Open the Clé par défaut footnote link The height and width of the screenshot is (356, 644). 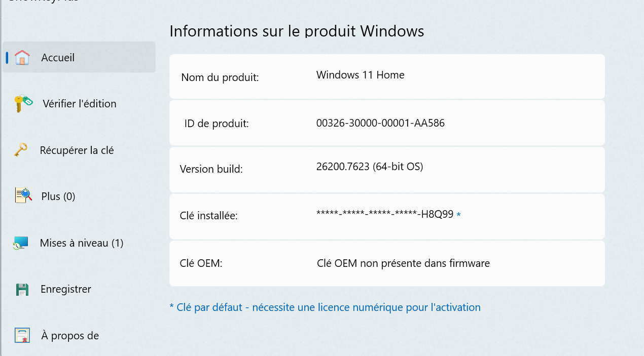click(325, 307)
